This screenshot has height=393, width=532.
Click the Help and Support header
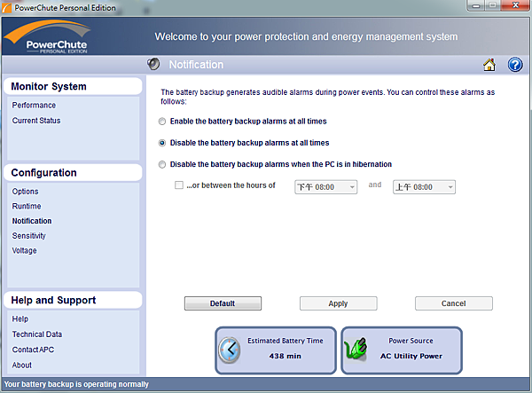coord(73,300)
